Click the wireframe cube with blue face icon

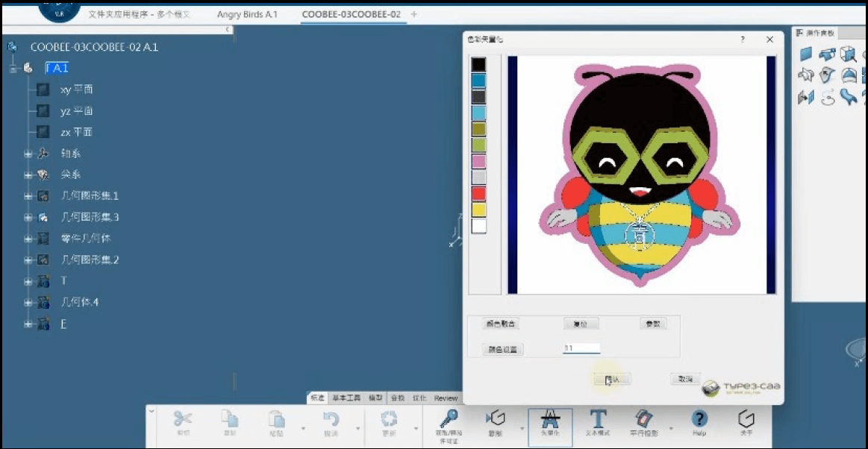[x=848, y=54]
